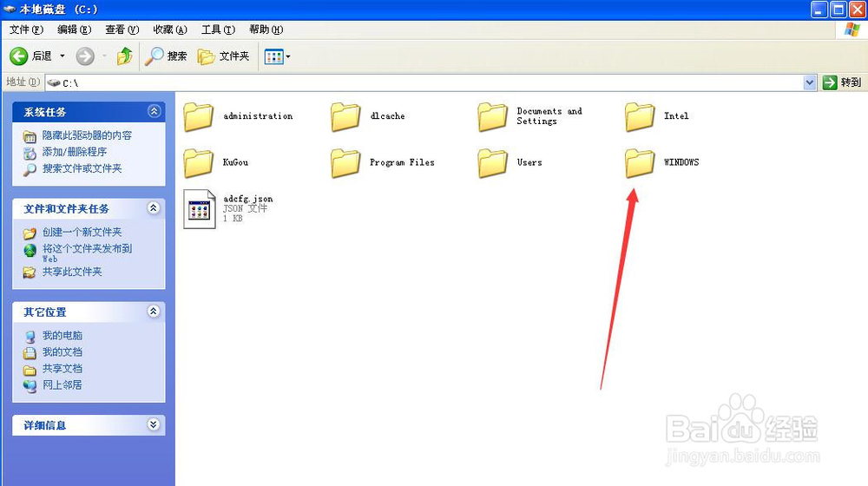Open the Forward button history dropdown arrow
This screenshot has height=486, width=868.
point(104,56)
